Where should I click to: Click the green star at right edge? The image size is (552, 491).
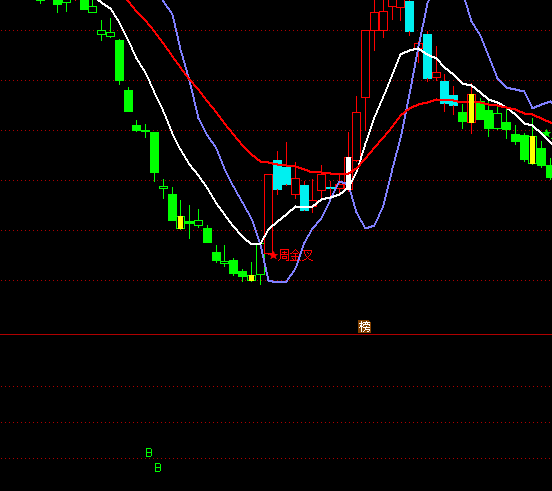click(547, 133)
